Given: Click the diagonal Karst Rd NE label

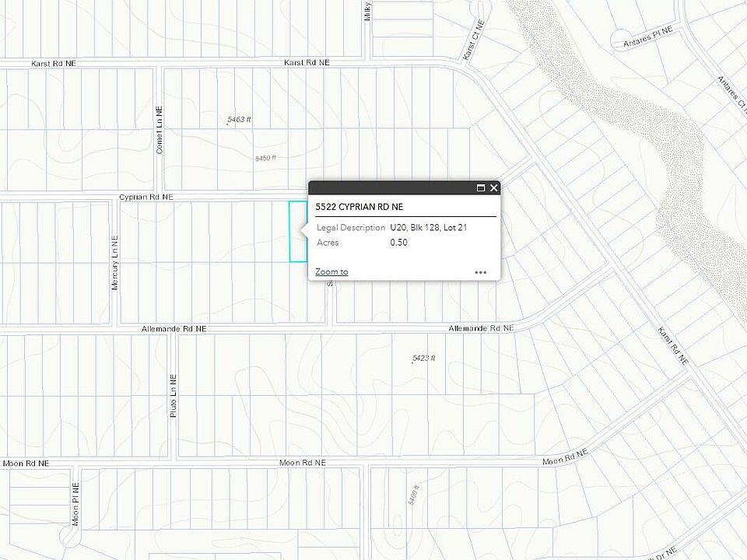Looking at the screenshot, I should tap(672, 346).
